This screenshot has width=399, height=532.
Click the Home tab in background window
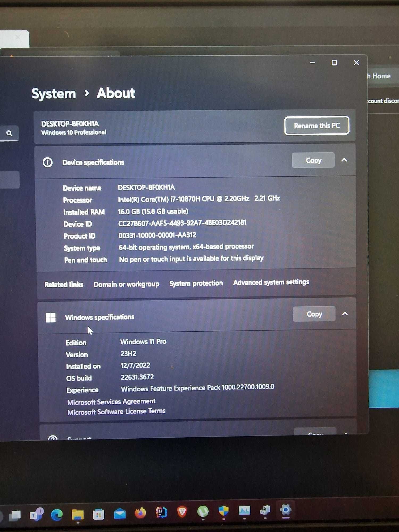(381, 76)
